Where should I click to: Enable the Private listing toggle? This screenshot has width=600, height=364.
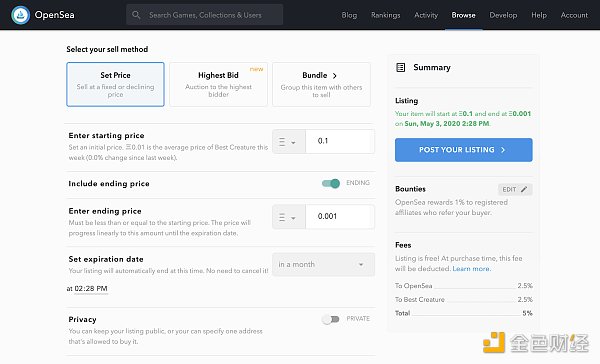[331, 319]
